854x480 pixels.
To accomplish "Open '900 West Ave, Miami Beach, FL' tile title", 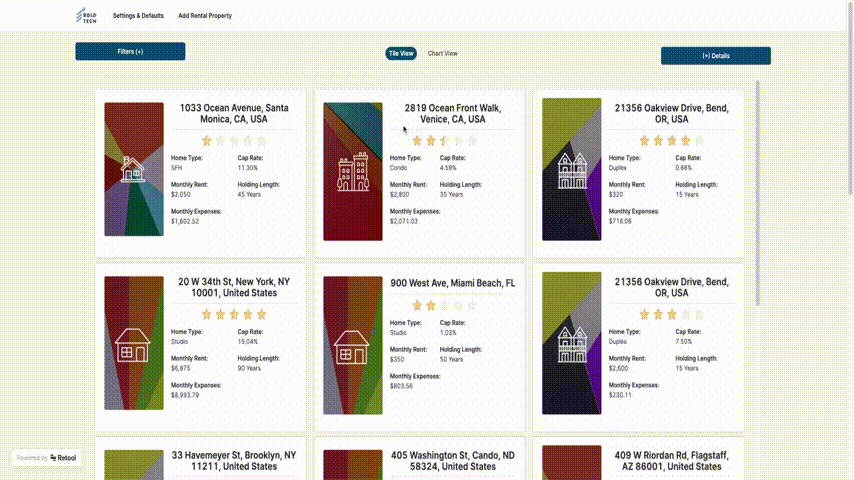I will [x=453, y=283].
